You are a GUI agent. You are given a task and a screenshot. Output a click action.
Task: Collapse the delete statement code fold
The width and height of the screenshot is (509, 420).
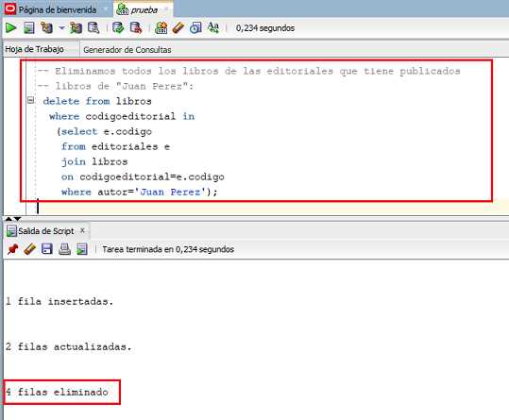[x=30, y=100]
